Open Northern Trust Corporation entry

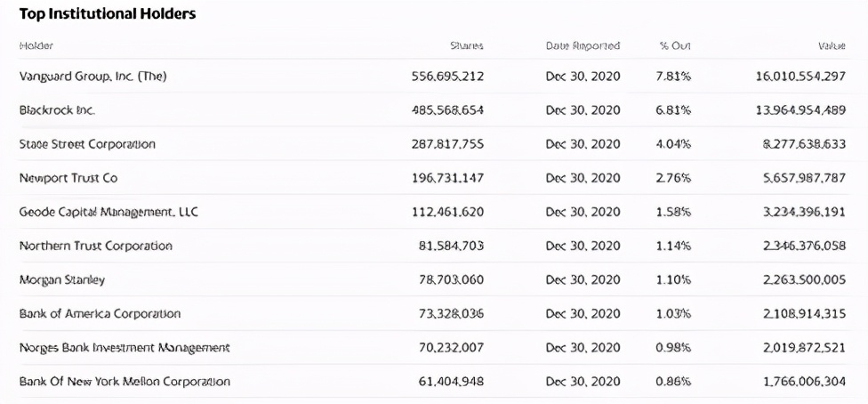click(95, 246)
